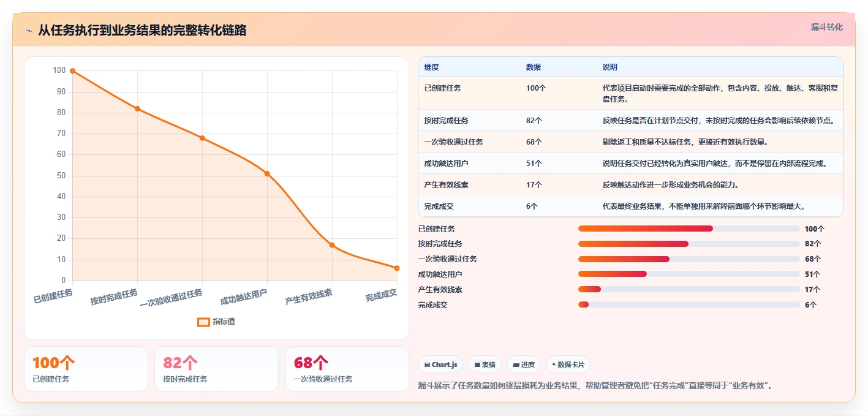The height and width of the screenshot is (416, 868).
Task: Click chart data point for 成功触达用户
Action: pyautogui.click(x=267, y=173)
